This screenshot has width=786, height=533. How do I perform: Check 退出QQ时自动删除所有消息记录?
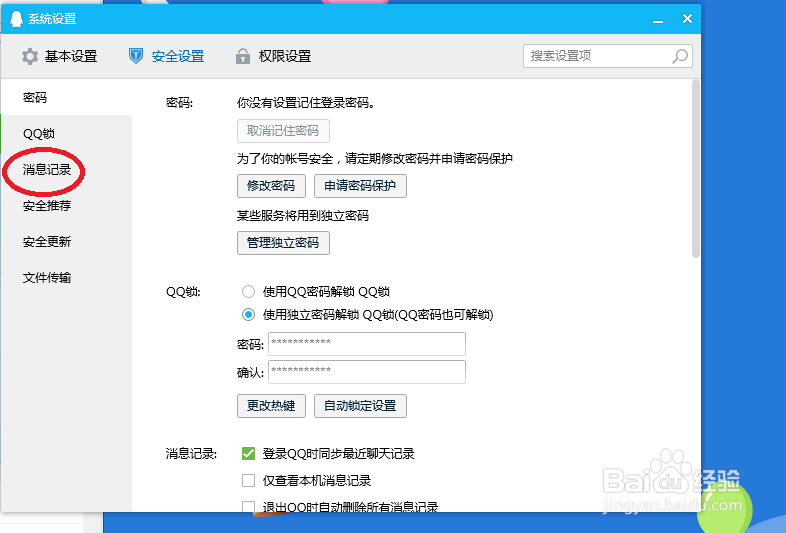[x=248, y=506]
